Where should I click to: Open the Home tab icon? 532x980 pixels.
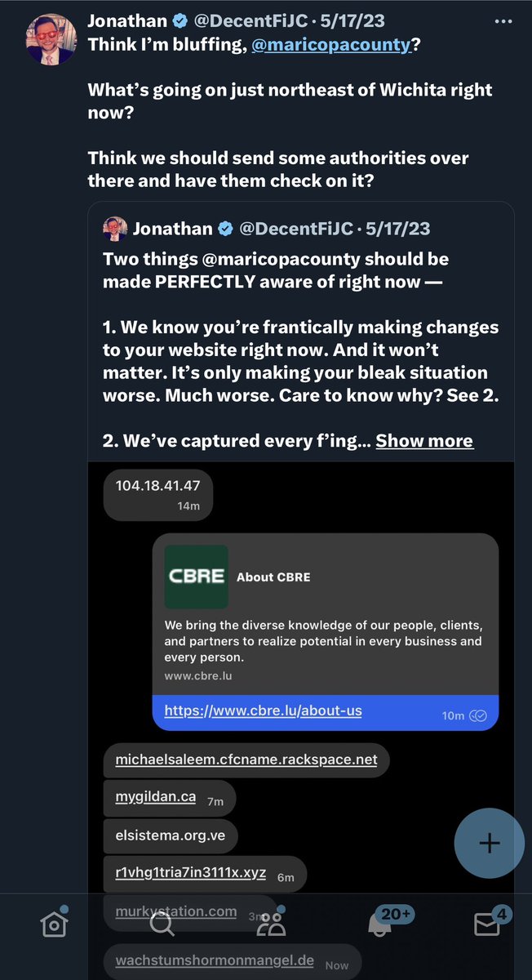(x=54, y=923)
